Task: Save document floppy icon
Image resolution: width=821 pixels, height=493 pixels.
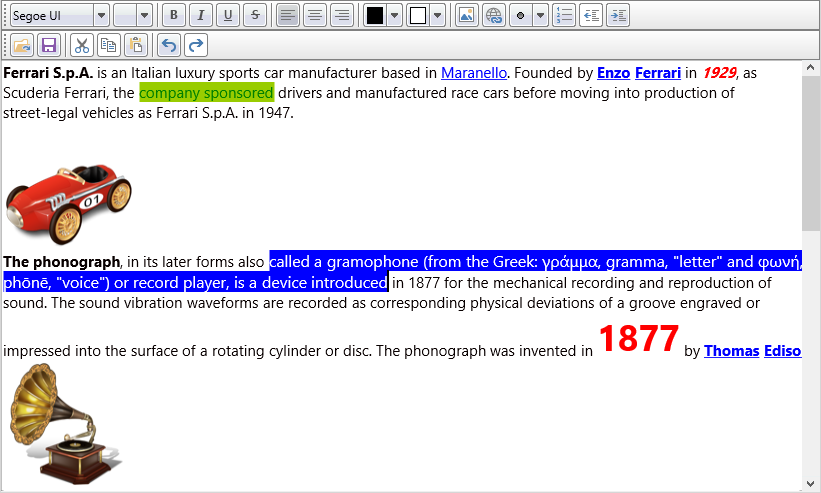Action: click(49, 45)
